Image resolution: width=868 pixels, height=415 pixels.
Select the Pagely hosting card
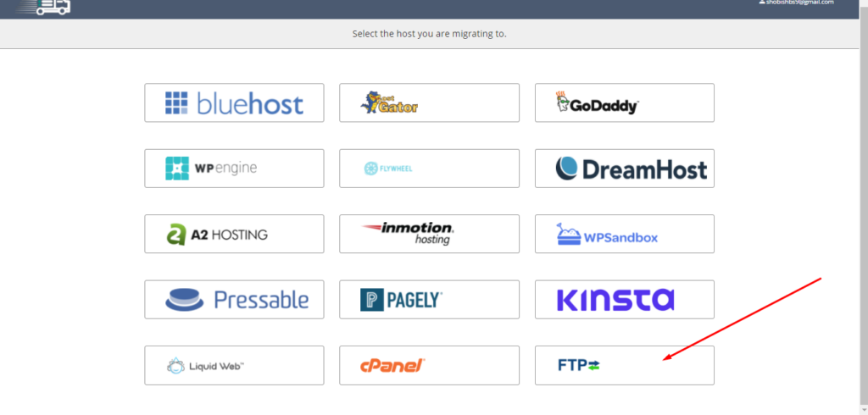coord(430,299)
